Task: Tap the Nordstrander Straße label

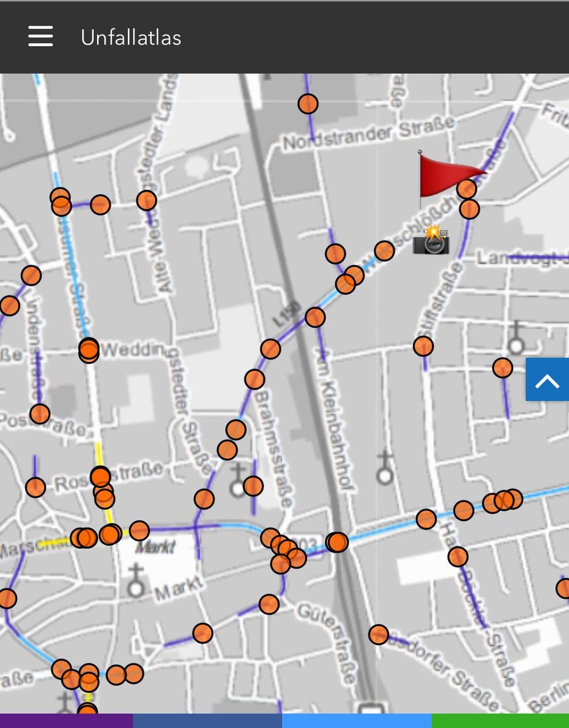Action: coord(369,134)
